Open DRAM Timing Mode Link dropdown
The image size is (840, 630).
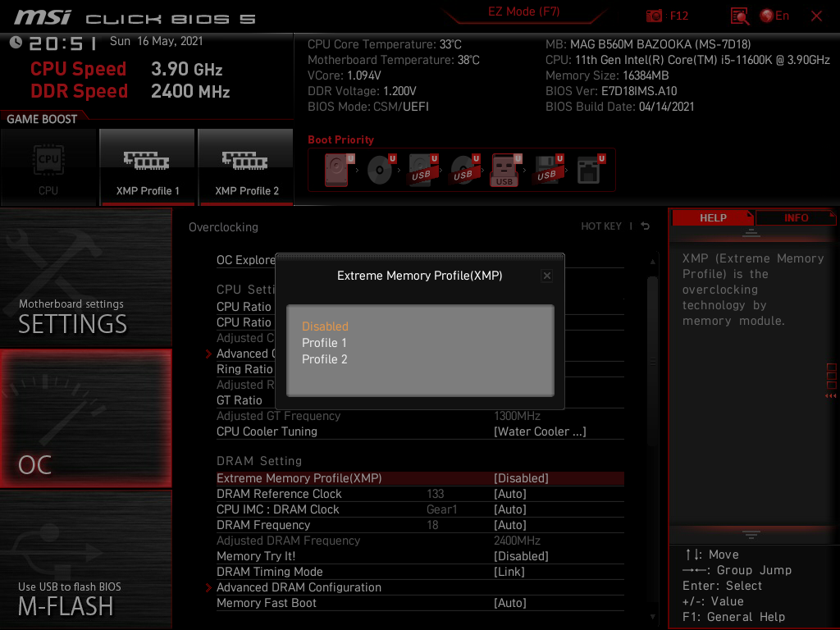tap(509, 572)
